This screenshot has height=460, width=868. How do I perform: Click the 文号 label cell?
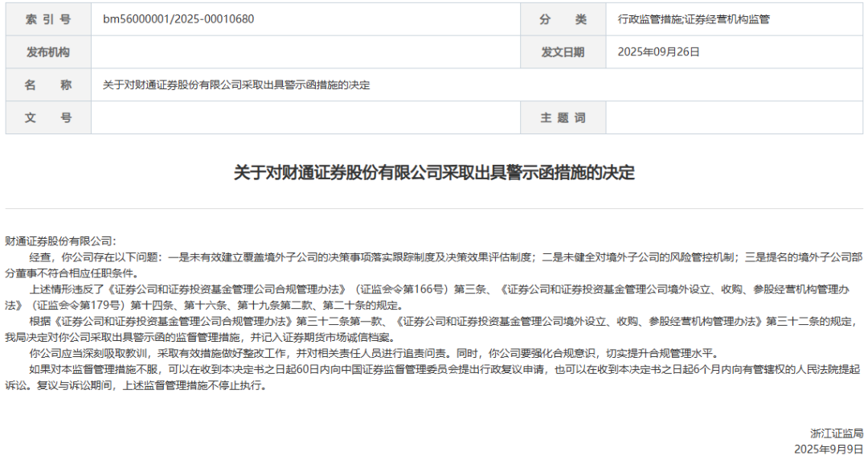click(x=48, y=117)
